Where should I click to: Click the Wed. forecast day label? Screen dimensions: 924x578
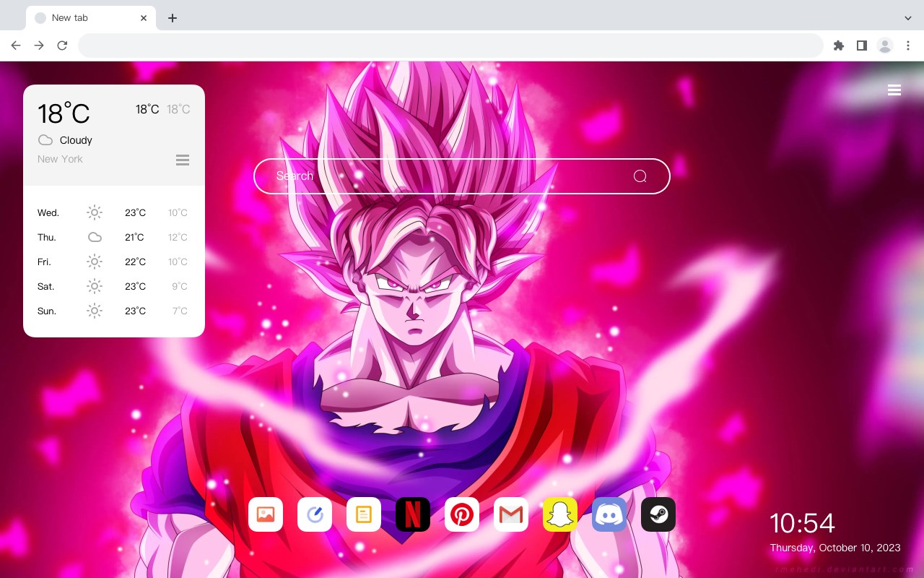(48, 212)
